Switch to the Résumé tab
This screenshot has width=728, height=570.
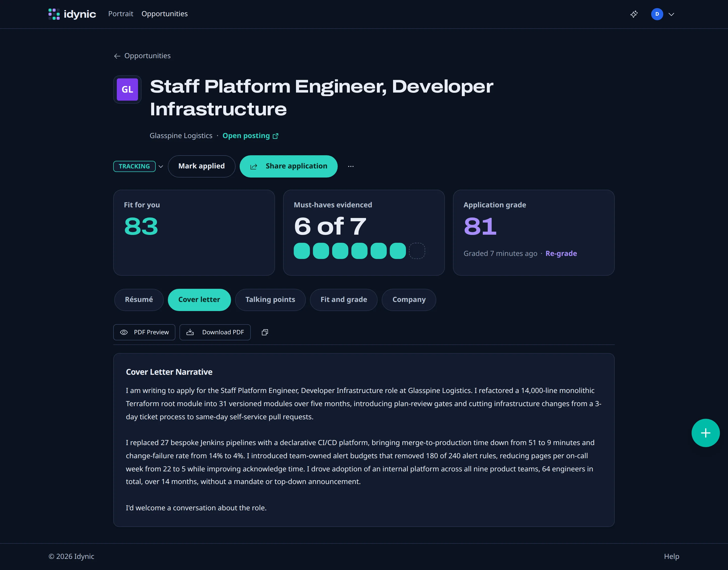pyautogui.click(x=139, y=300)
